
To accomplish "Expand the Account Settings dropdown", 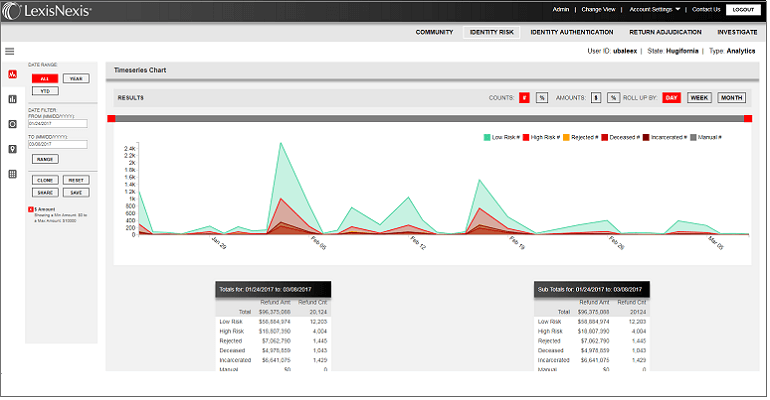I will pyautogui.click(x=655, y=9).
